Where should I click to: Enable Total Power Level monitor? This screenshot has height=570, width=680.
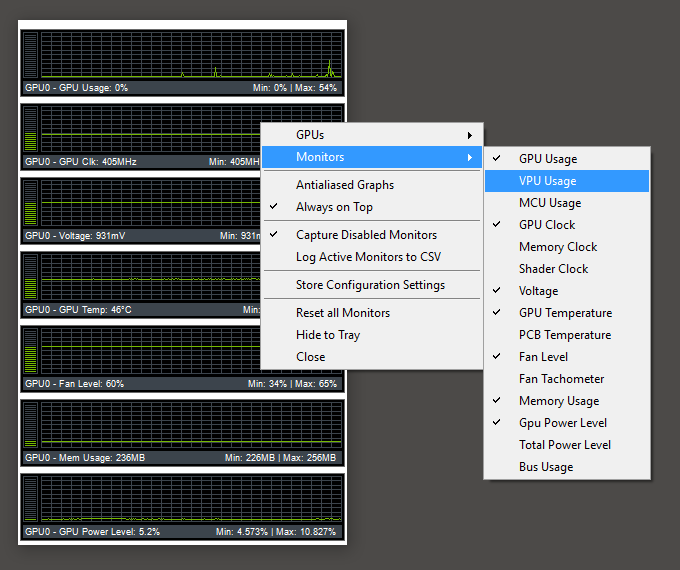(564, 445)
